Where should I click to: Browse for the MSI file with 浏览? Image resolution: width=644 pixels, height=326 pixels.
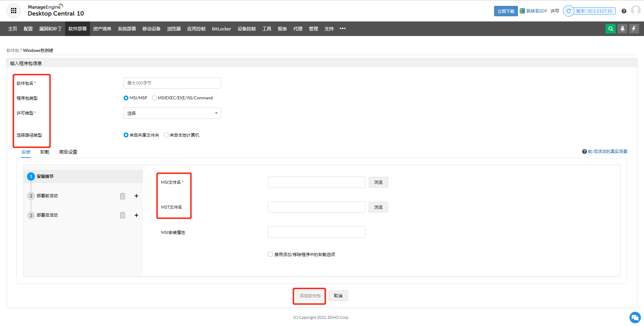(x=378, y=182)
